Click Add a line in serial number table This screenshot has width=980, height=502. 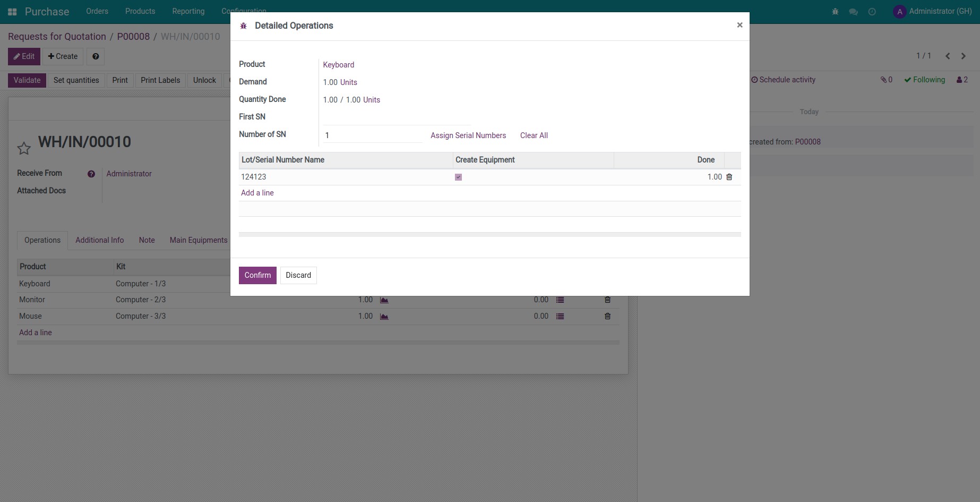click(x=257, y=193)
